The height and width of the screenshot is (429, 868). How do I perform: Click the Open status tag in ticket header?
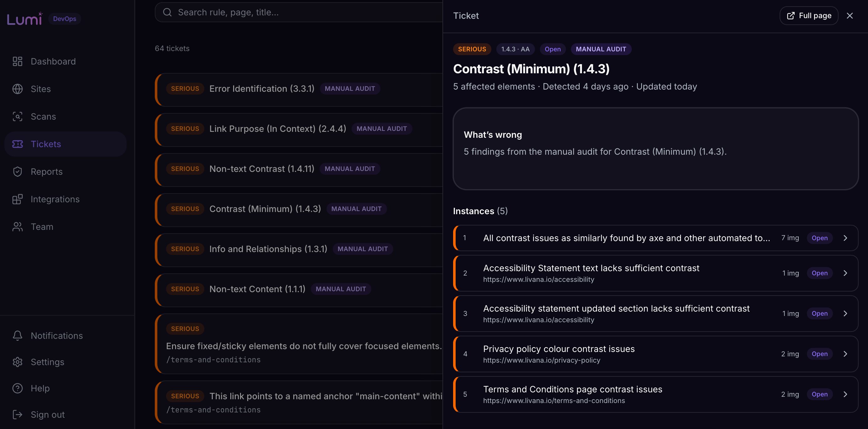(x=553, y=49)
